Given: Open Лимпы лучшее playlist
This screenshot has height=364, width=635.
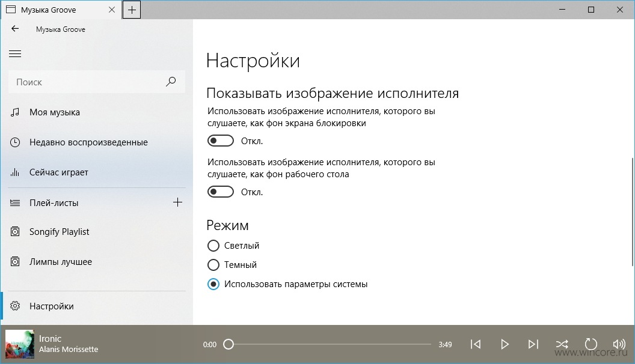Looking at the screenshot, I should [x=96, y=262].
